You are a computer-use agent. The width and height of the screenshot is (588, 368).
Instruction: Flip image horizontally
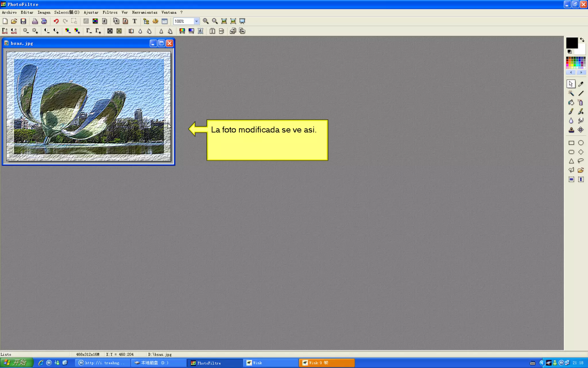[x=212, y=31]
